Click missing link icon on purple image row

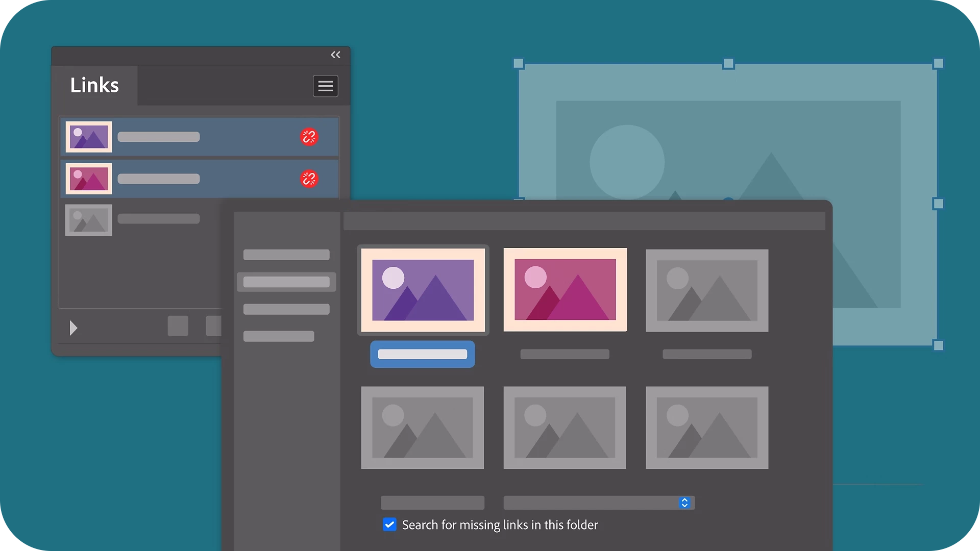coord(309,137)
